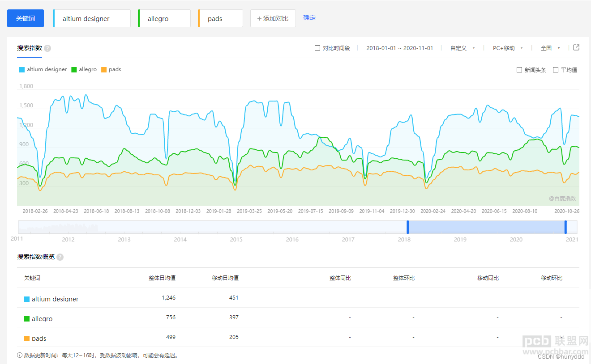Click blue square beside altium designer table row
Screen dimensions: 591x364
27,299
